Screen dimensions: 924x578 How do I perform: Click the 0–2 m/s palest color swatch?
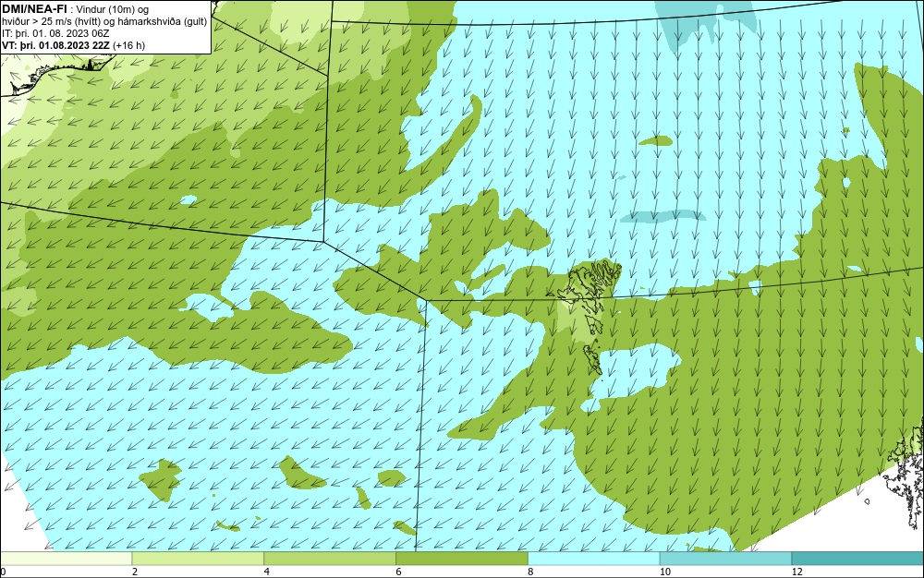tap(66, 558)
